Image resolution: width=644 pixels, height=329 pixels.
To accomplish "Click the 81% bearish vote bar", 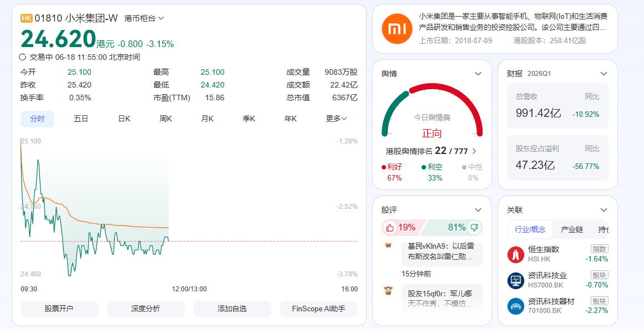I will pos(451,227).
